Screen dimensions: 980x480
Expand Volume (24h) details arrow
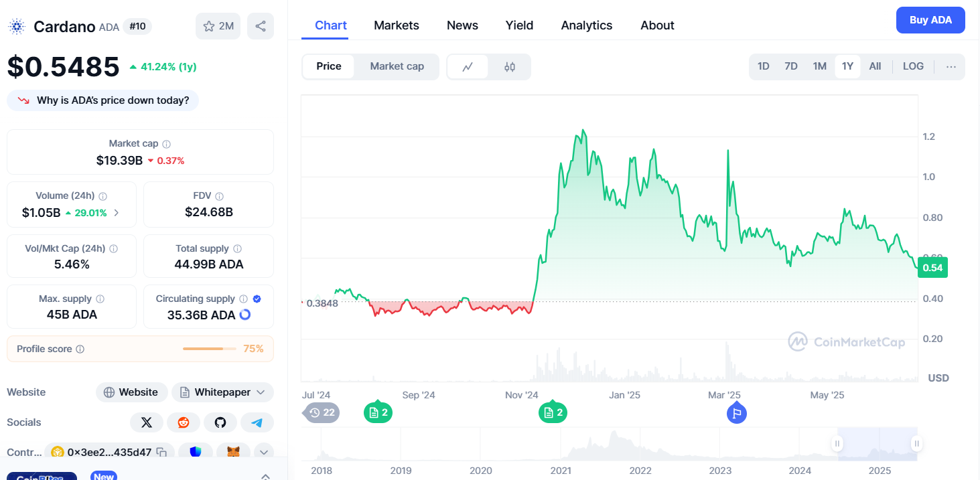[x=117, y=213]
